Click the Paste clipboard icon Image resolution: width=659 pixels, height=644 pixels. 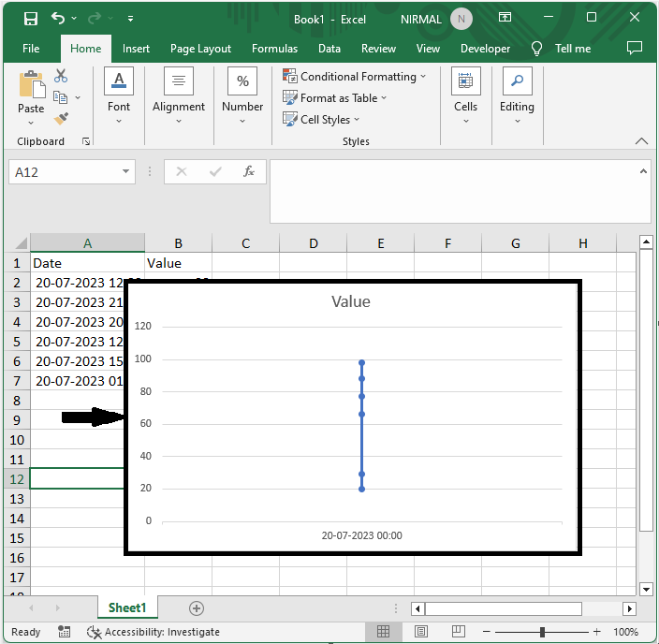(x=32, y=84)
